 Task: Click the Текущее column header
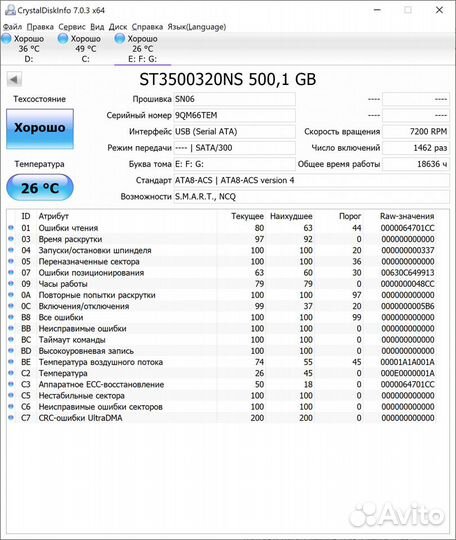click(x=247, y=216)
